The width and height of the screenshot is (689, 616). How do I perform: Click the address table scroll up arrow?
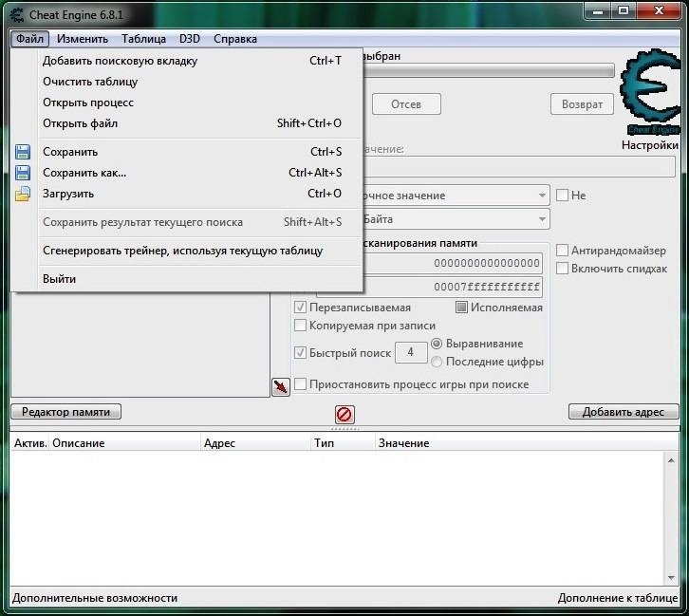[671, 460]
